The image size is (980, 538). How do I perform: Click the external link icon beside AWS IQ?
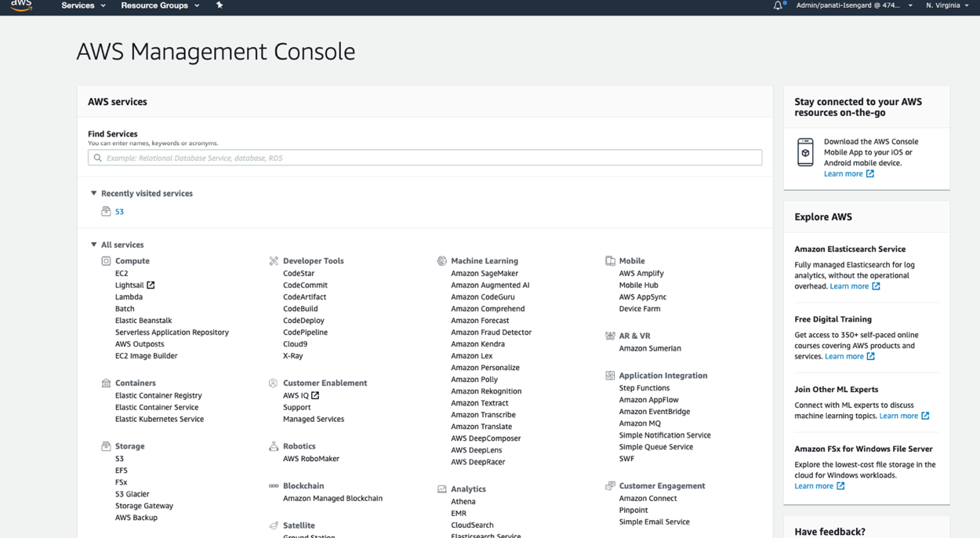[x=315, y=395]
